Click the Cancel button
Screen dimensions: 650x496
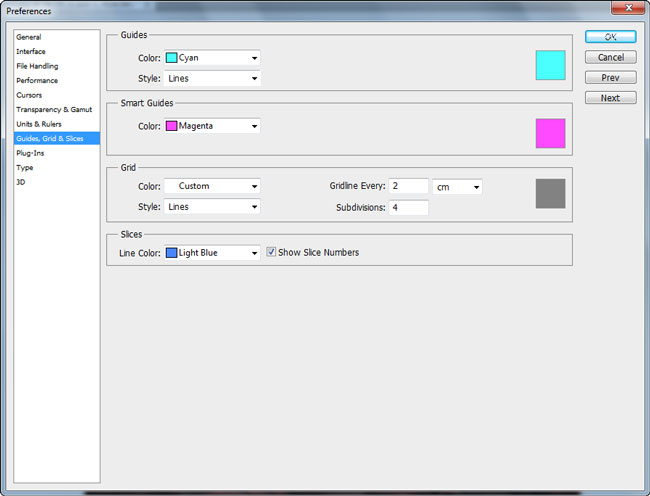(610, 58)
